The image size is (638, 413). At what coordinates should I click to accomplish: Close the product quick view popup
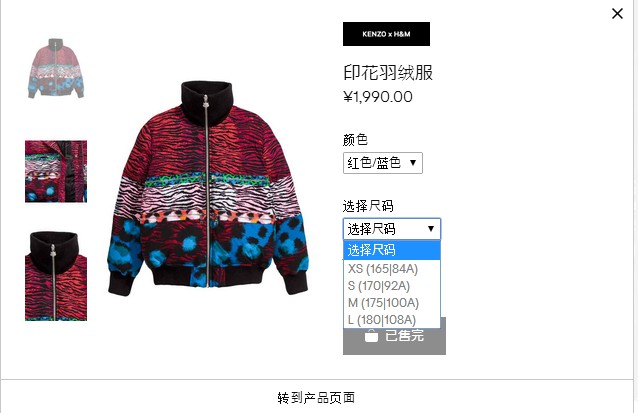tap(617, 13)
